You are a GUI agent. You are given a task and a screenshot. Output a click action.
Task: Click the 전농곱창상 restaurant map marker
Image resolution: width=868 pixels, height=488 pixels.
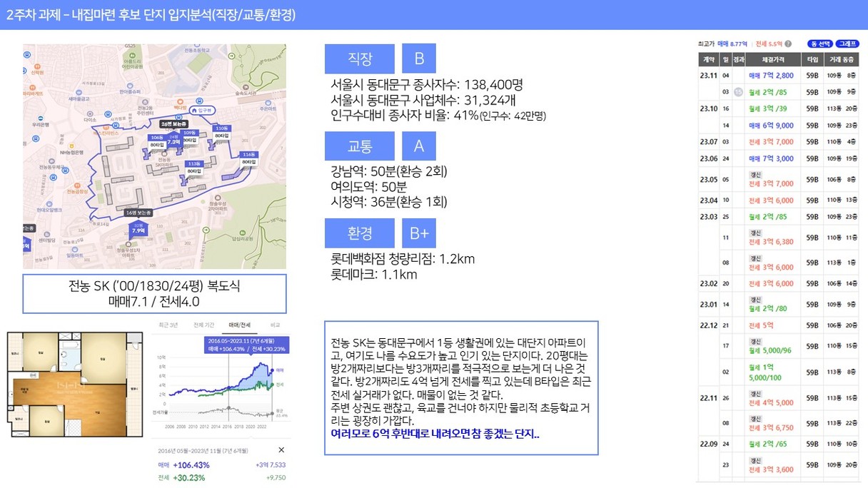(77, 188)
